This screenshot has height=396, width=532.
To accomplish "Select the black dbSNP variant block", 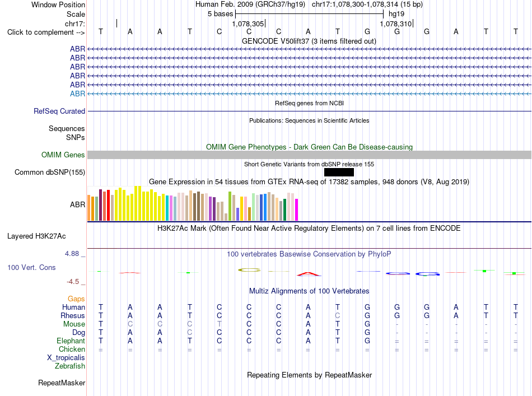I will 339,173.
